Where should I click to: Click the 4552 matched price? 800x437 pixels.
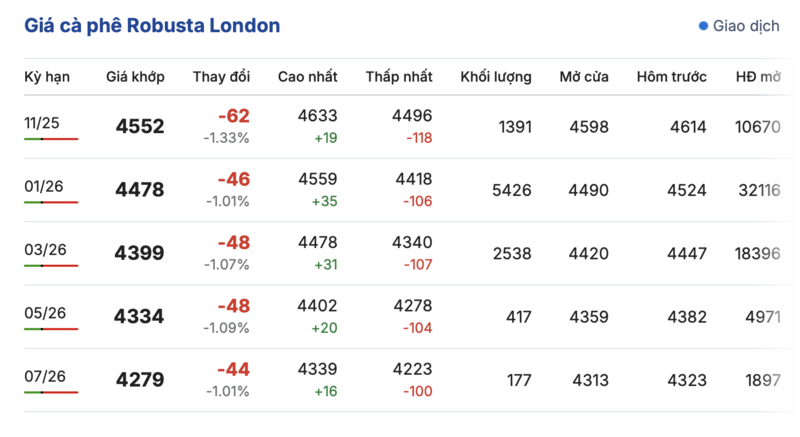point(139,127)
